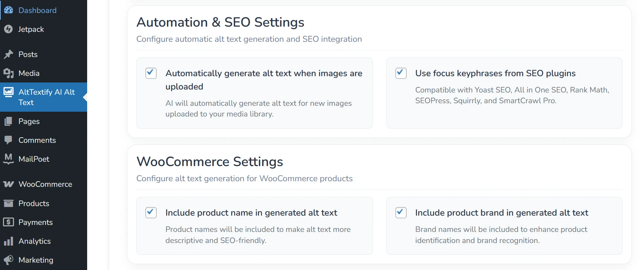The image size is (644, 270).
Task: Open MailPoet menu label
Action: pos(34,159)
